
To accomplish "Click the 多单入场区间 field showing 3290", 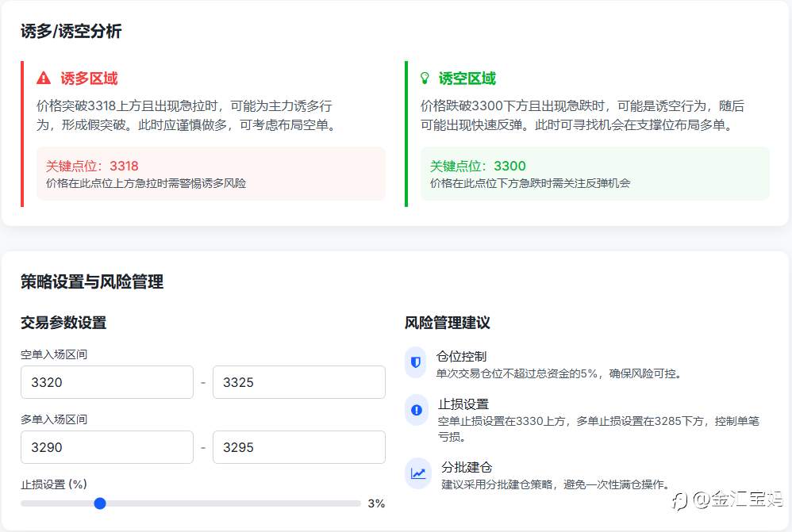I will 107,447.
